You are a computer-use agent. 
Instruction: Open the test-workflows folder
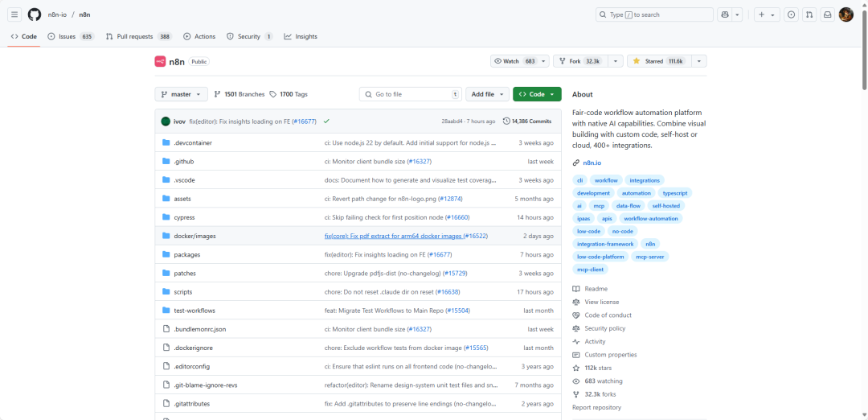tap(194, 311)
